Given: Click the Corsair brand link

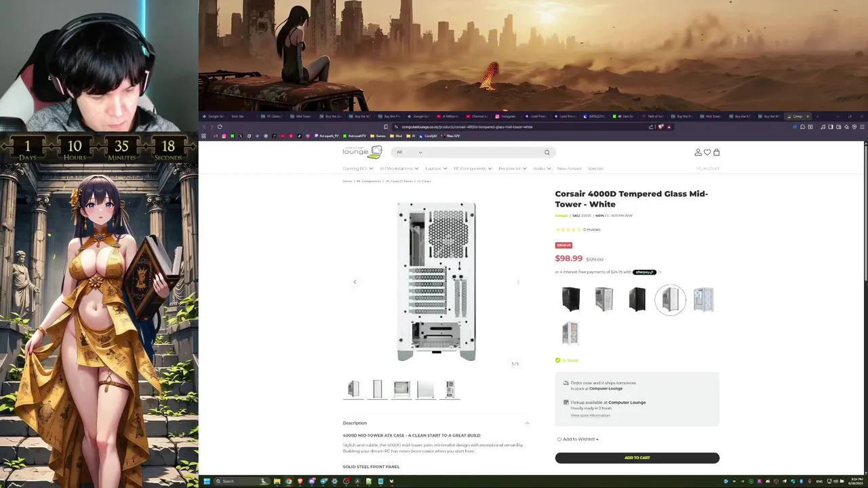Looking at the screenshot, I should click(561, 216).
